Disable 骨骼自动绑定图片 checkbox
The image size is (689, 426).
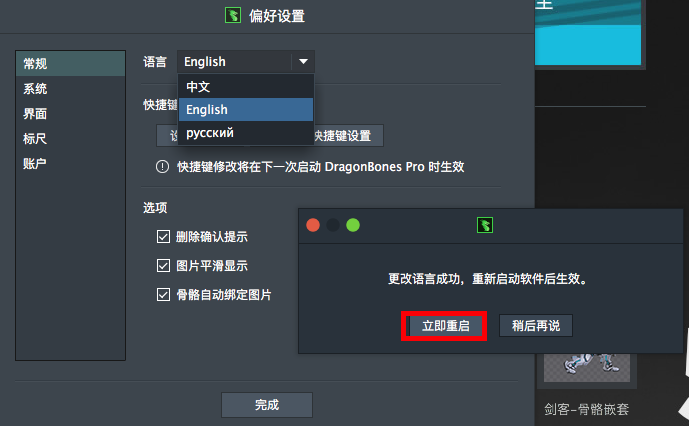[163, 295]
